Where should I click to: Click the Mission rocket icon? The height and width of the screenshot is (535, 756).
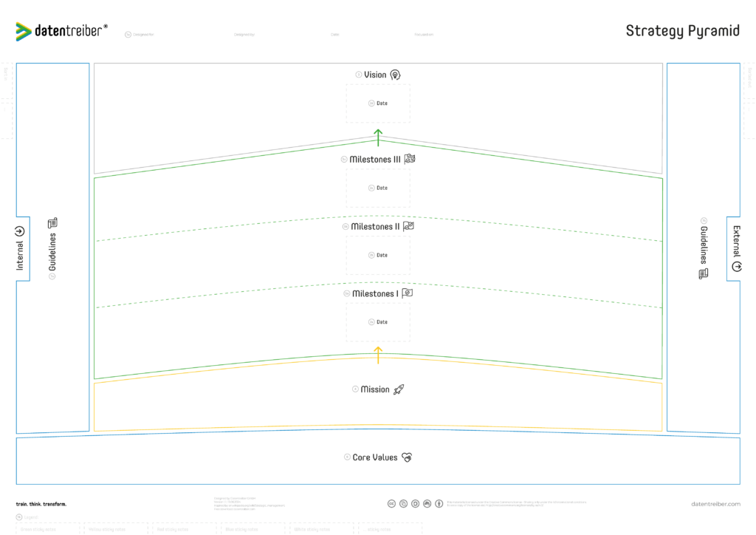[399, 389]
